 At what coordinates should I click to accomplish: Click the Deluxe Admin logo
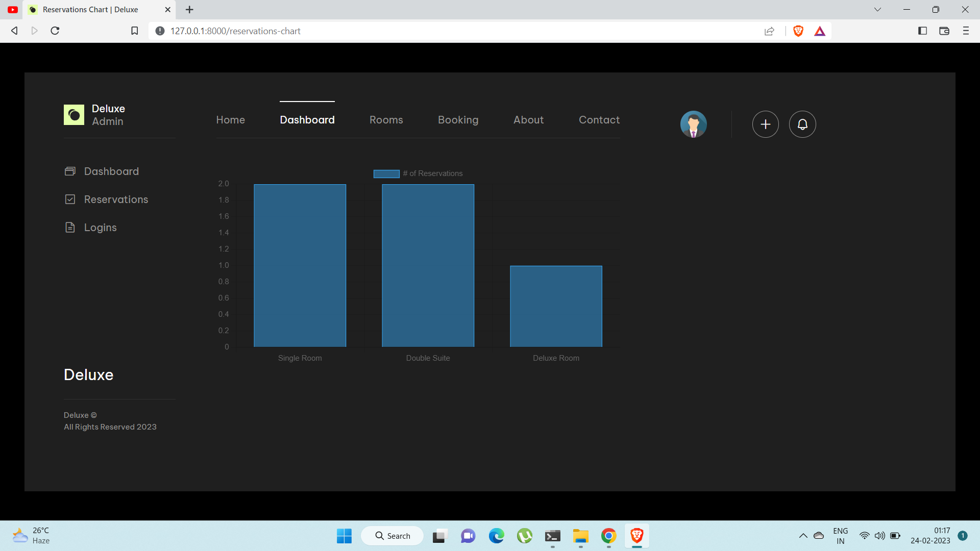73,115
